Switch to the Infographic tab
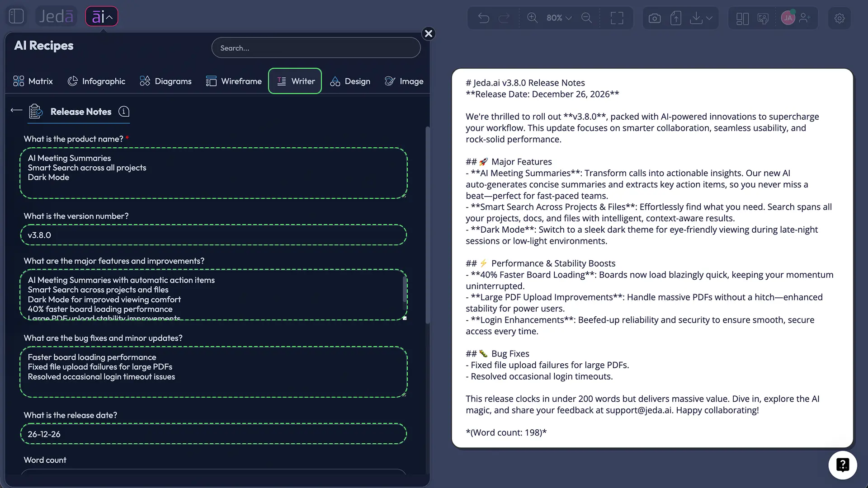 96,81
